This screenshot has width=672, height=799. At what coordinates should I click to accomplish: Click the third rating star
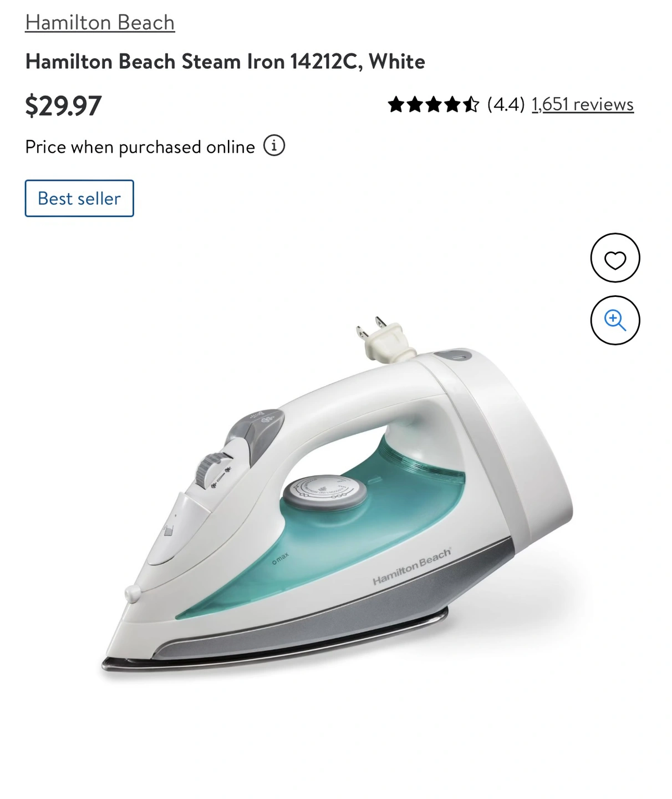(x=434, y=104)
